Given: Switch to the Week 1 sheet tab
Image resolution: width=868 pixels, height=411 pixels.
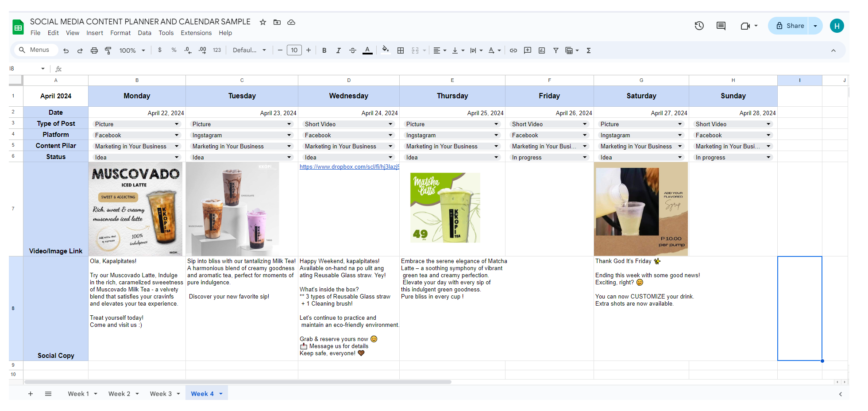Looking at the screenshot, I should click(78, 394).
